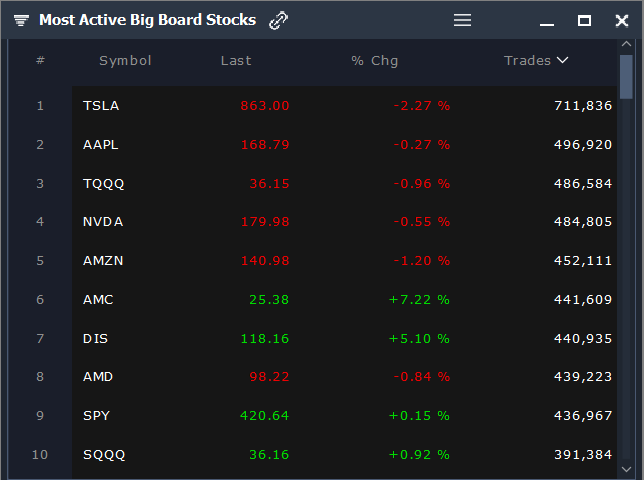The width and height of the screenshot is (644, 480).
Task: Click trades count 711,836
Action: 583,106
